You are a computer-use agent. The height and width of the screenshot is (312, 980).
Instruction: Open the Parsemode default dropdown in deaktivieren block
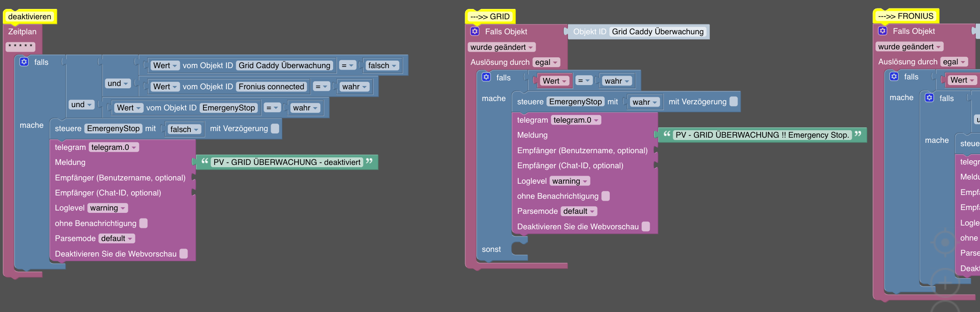point(117,238)
